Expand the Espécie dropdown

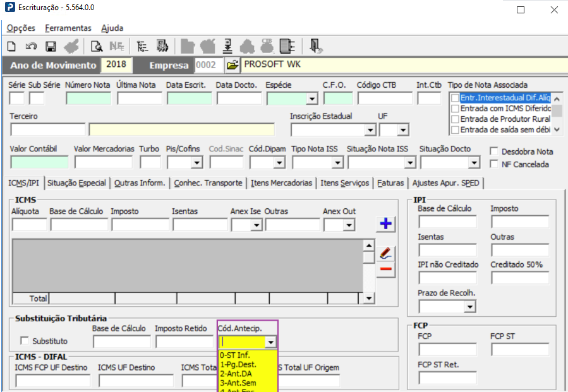(x=311, y=98)
